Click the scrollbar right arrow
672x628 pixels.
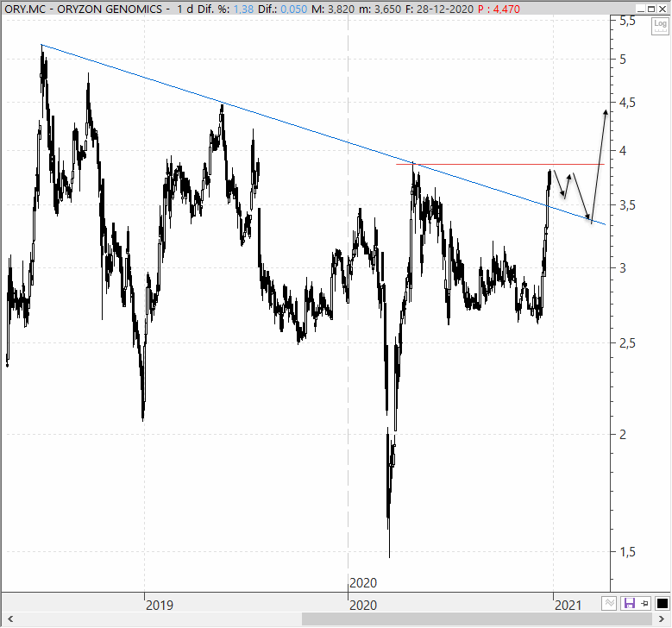(x=662, y=619)
